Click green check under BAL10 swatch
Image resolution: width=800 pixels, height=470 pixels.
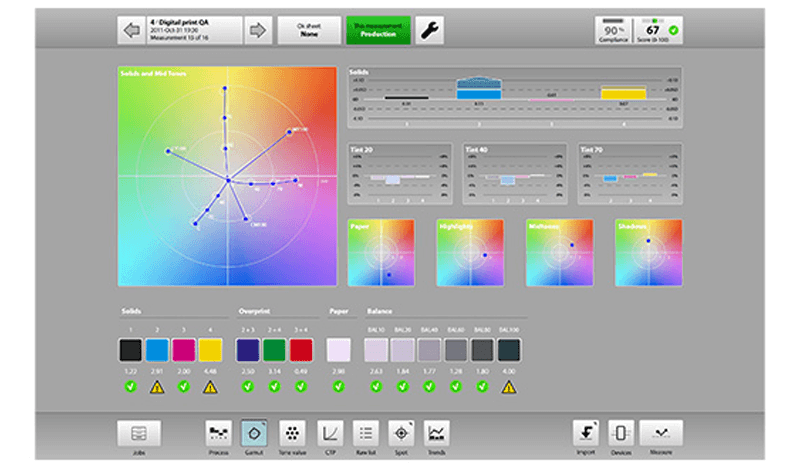376,387
